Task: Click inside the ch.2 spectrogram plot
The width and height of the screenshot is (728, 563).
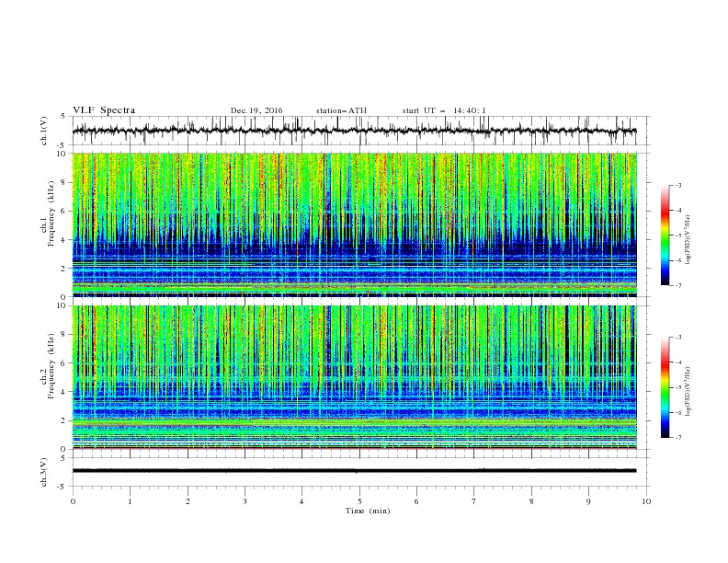Action: (354, 377)
